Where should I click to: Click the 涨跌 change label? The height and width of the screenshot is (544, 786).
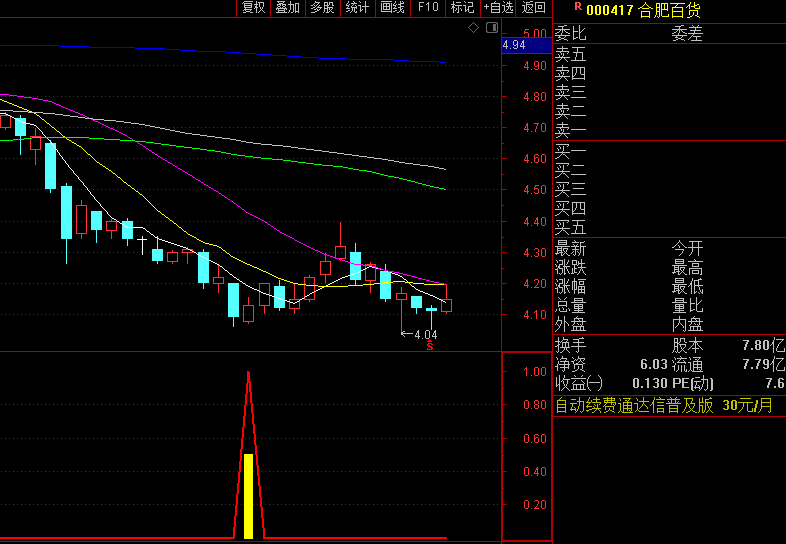point(570,267)
